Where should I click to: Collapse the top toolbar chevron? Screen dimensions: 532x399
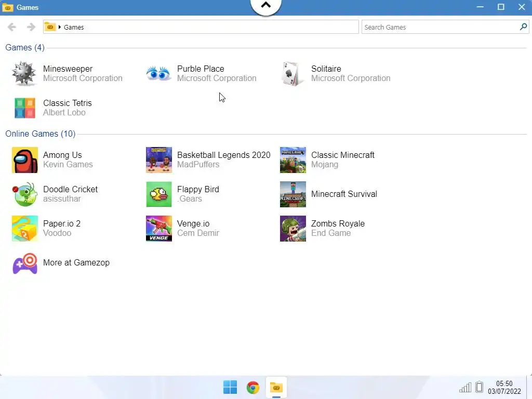265,5
